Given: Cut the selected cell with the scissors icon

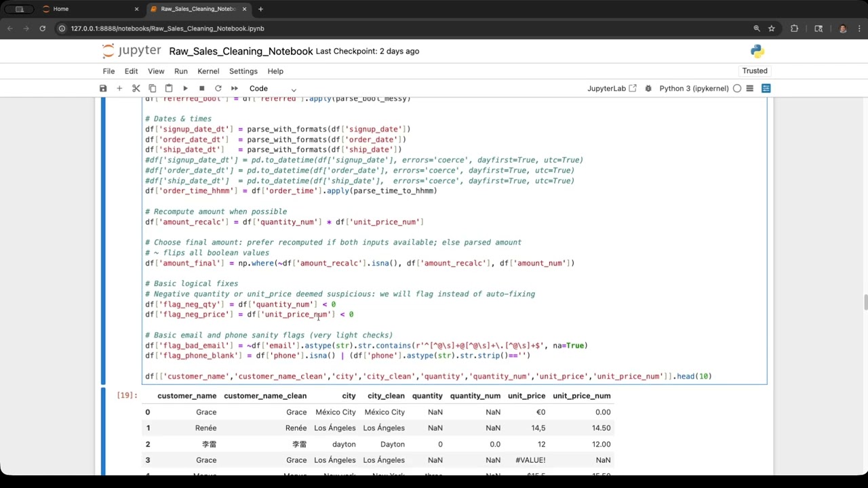Looking at the screenshot, I should point(136,88).
